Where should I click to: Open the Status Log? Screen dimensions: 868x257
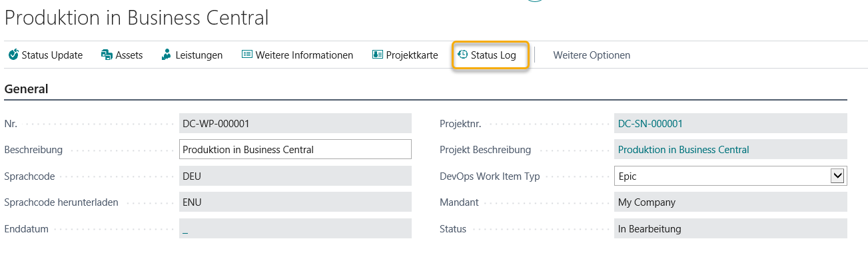click(490, 55)
